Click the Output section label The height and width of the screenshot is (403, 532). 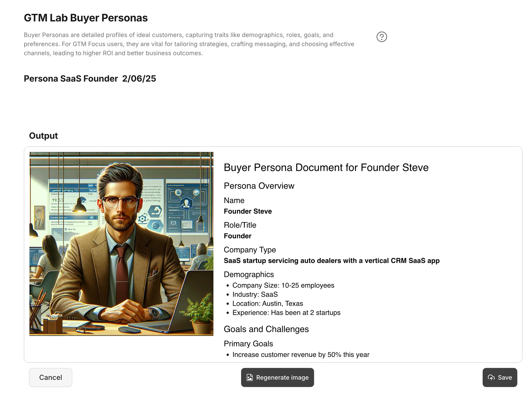43,136
